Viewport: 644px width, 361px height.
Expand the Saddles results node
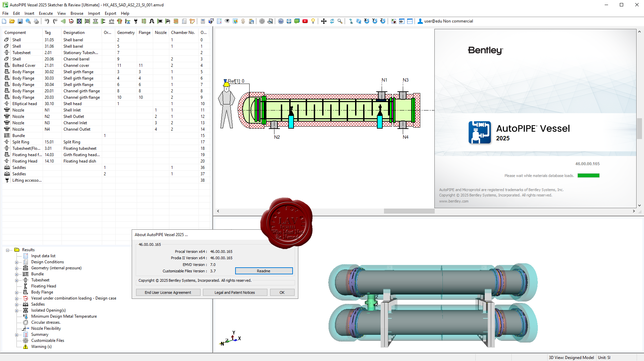click(x=16, y=305)
